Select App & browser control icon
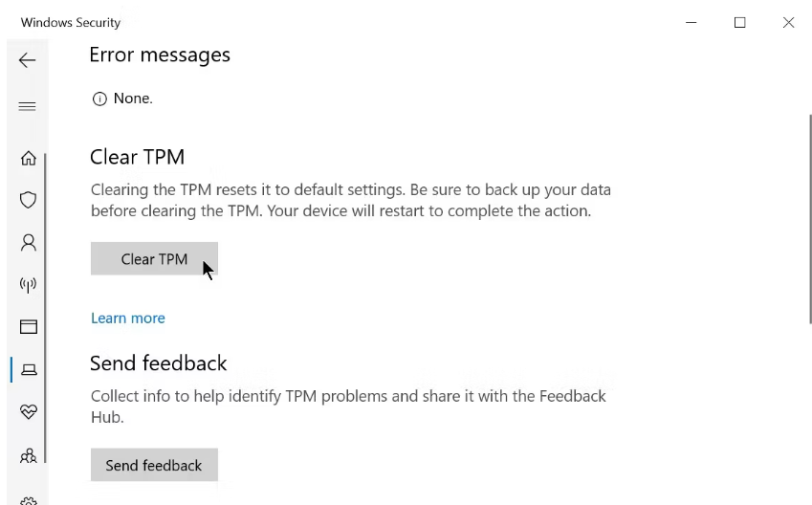The height and width of the screenshot is (505, 812). (29, 327)
